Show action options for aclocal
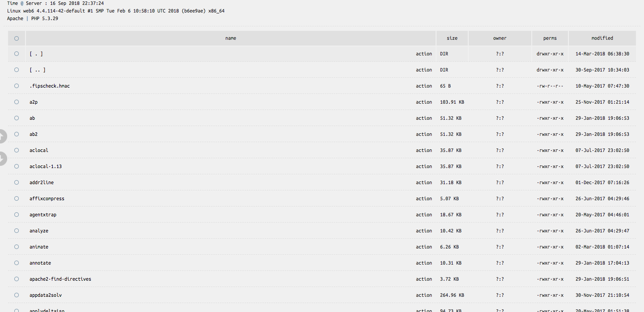Screen dimensions: 644x312 coord(424,150)
